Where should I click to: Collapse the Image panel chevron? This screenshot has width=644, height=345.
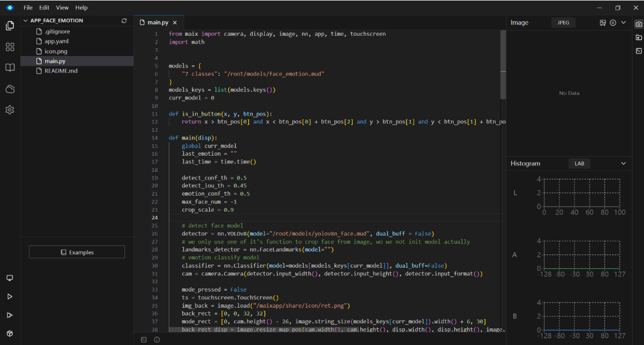click(624, 23)
